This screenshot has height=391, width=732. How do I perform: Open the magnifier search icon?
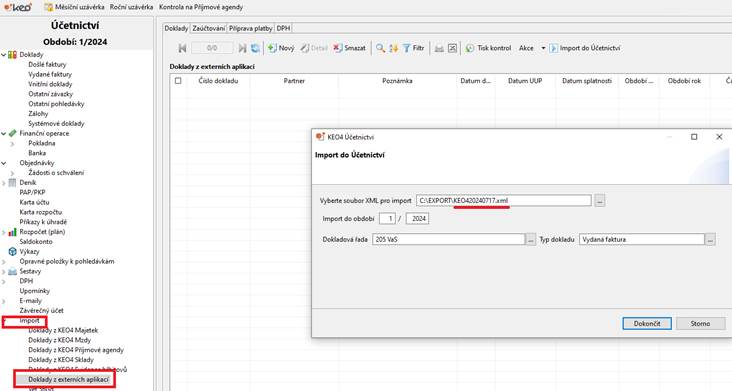pyautogui.click(x=380, y=48)
